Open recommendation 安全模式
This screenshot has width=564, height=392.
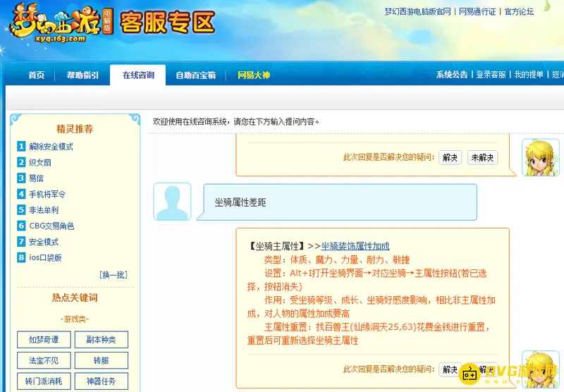(x=44, y=242)
